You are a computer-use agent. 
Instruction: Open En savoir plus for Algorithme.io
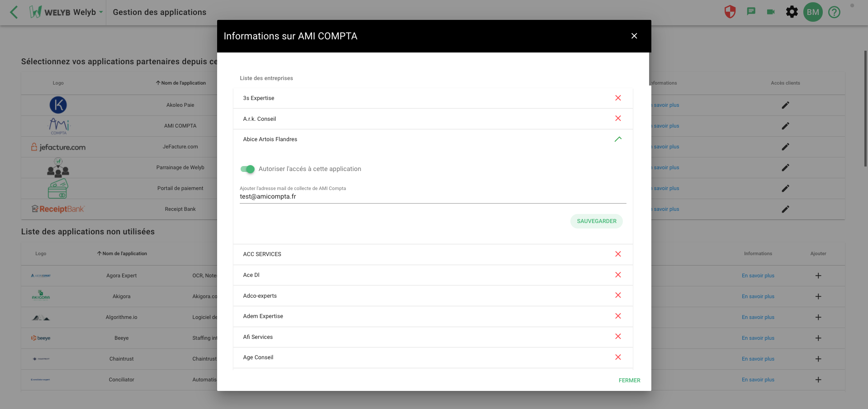(x=758, y=317)
